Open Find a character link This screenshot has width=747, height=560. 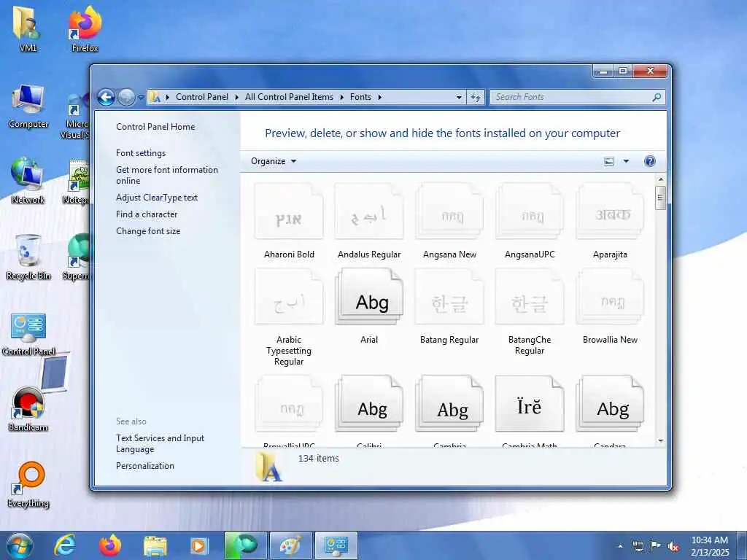(147, 214)
